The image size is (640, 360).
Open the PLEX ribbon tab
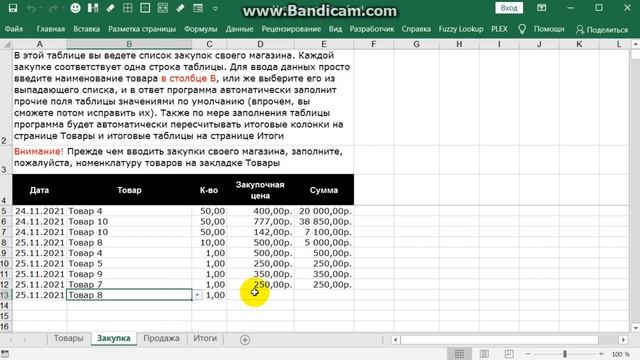[499, 29]
